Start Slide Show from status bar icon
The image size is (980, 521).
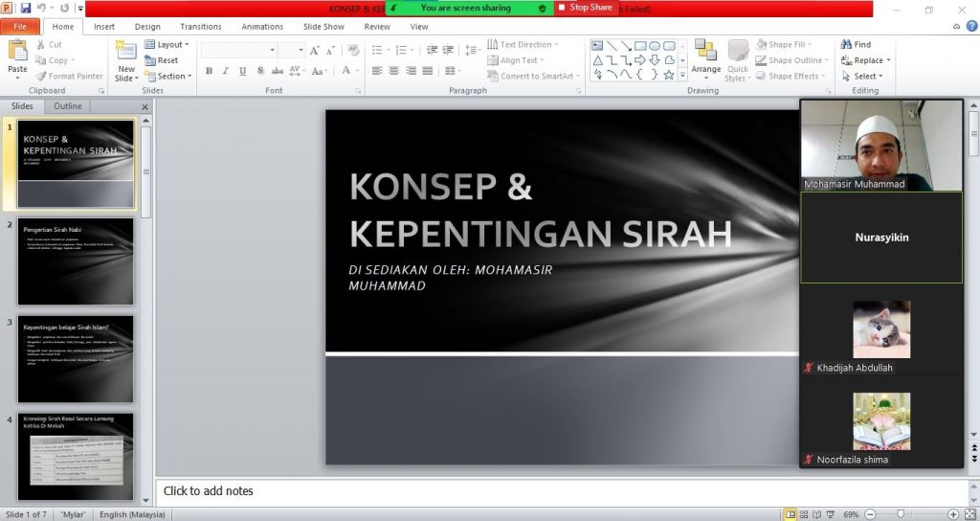coord(832,514)
